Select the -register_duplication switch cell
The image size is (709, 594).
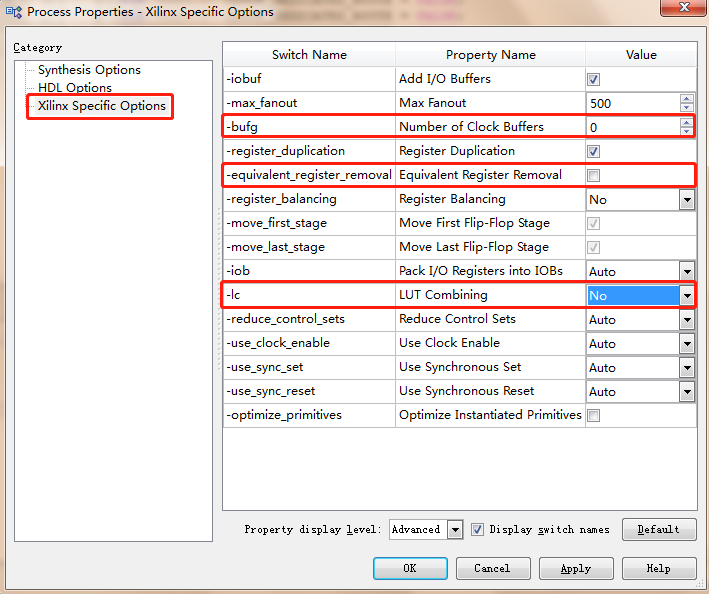pos(309,151)
